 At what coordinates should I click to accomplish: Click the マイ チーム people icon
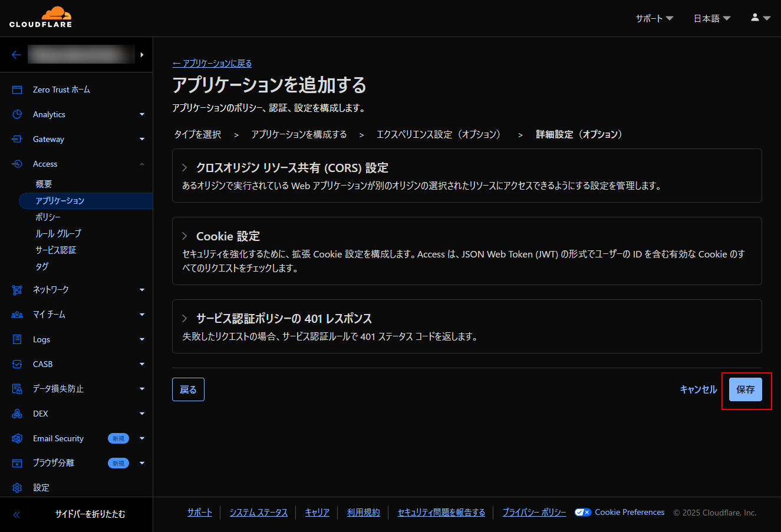pos(17,315)
